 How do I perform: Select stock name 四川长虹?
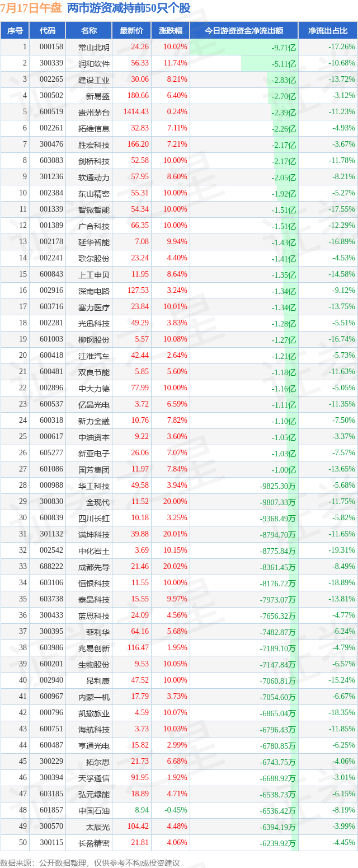click(x=94, y=518)
